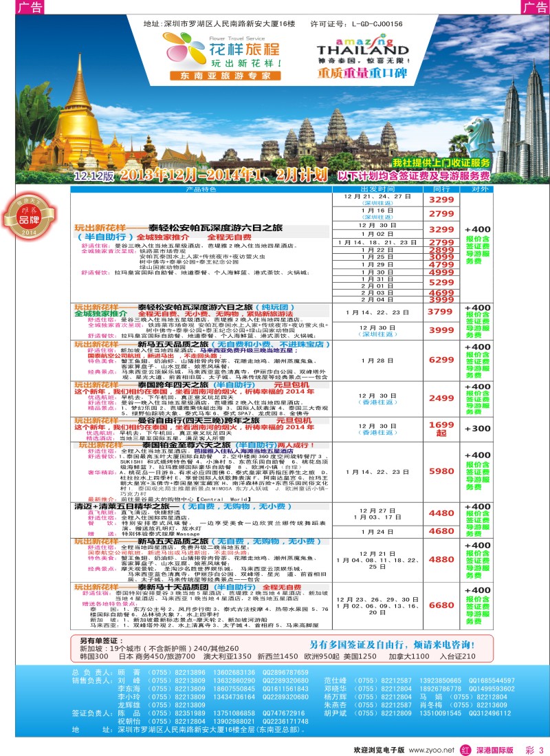This screenshot has width=550, height=756.
Task: Click the 泰新马十天品质团 tour title
Action: click(173, 587)
